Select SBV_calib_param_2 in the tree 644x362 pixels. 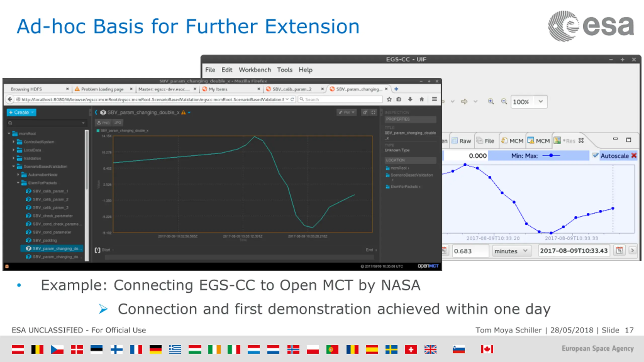(50, 199)
